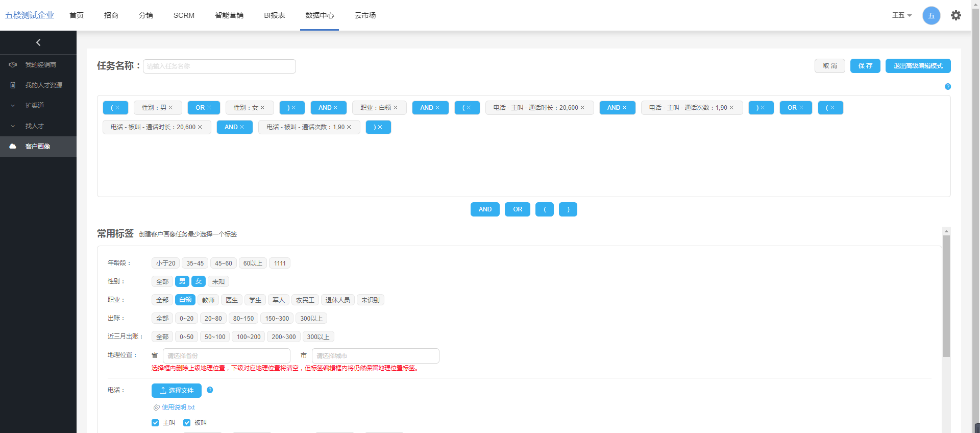Toggle the 教师 occupation tag
Image resolution: width=980 pixels, height=433 pixels.
(x=208, y=300)
